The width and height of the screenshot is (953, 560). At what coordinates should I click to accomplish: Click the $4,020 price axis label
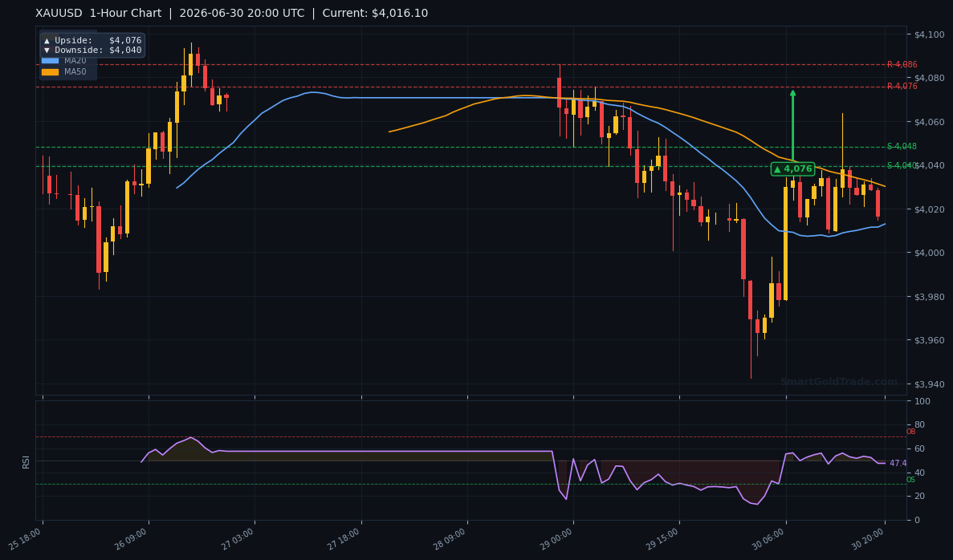click(929, 209)
